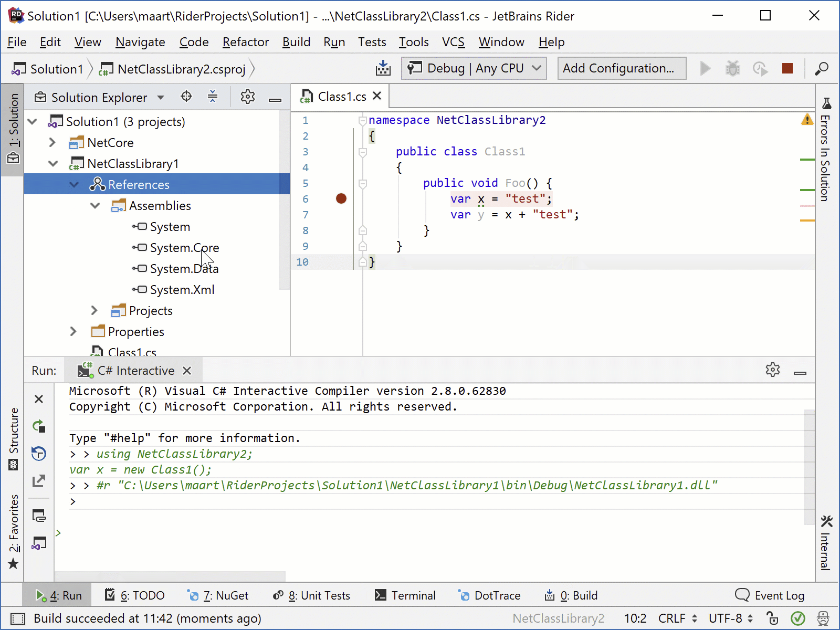The width and height of the screenshot is (840, 630).
Task: Open the Event Log from the status bar
Action: tap(770, 595)
